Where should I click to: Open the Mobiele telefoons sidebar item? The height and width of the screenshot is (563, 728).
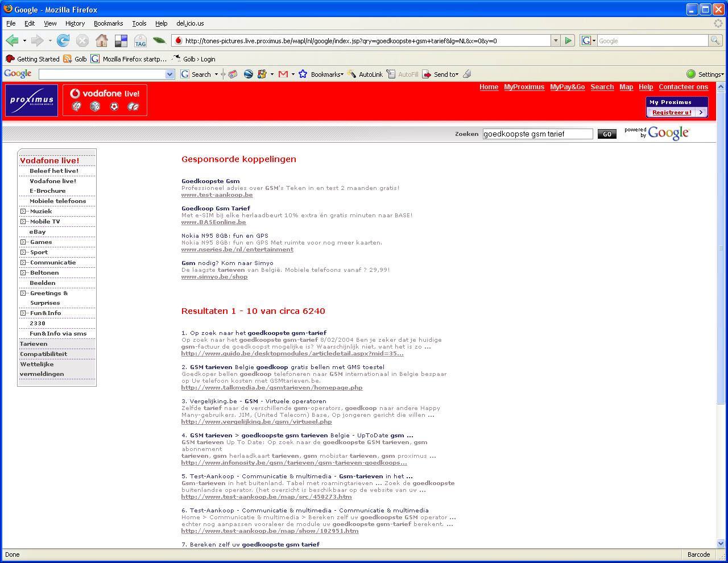(x=58, y=201)
